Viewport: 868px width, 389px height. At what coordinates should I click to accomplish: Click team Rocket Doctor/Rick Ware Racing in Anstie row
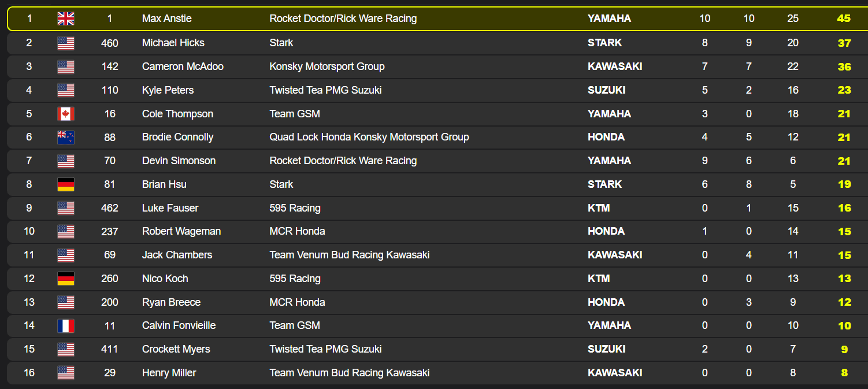pyautogui.click(x=343, y=18)
